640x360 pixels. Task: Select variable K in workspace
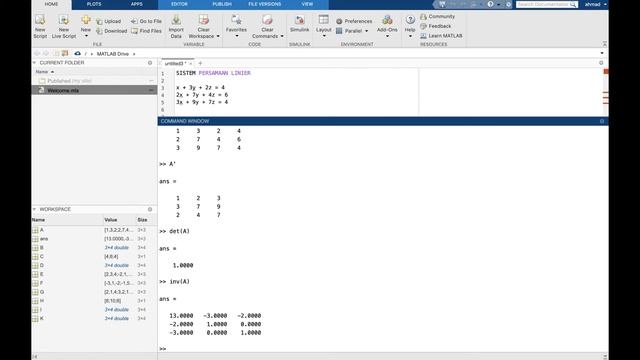point(94,318)
